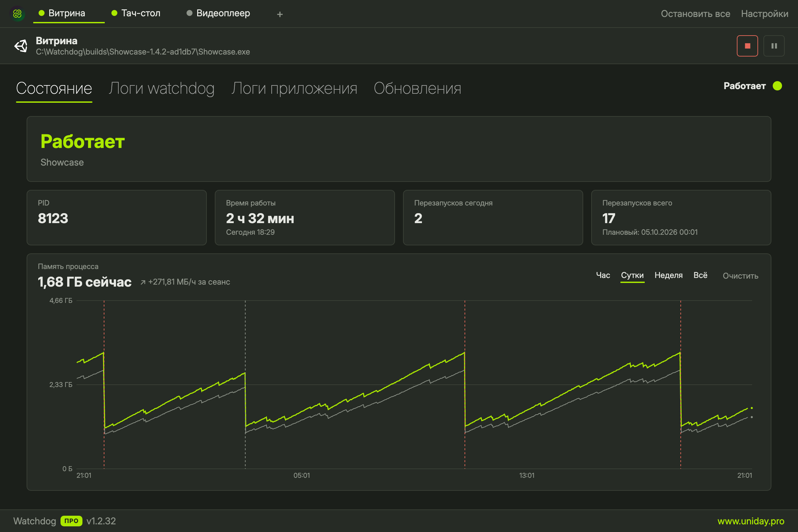Image resolution: width=798 pixels, height=532 pixels.
Task: Click the Unity icon next to Витрина
Action: pyautogui.click(x=21, y=46)
